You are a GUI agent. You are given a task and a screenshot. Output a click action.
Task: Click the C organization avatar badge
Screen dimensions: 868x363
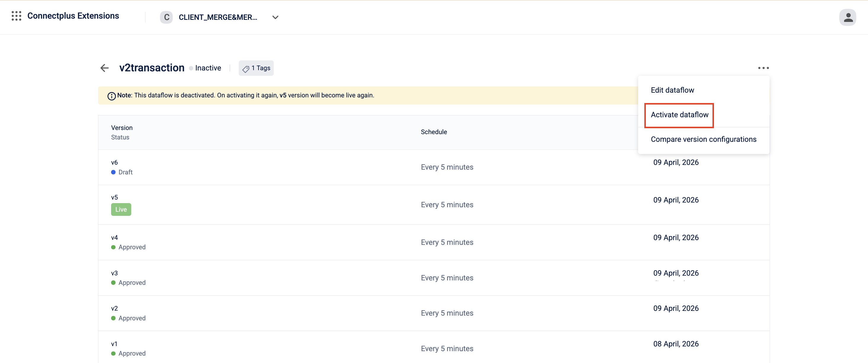click(166, 17)
